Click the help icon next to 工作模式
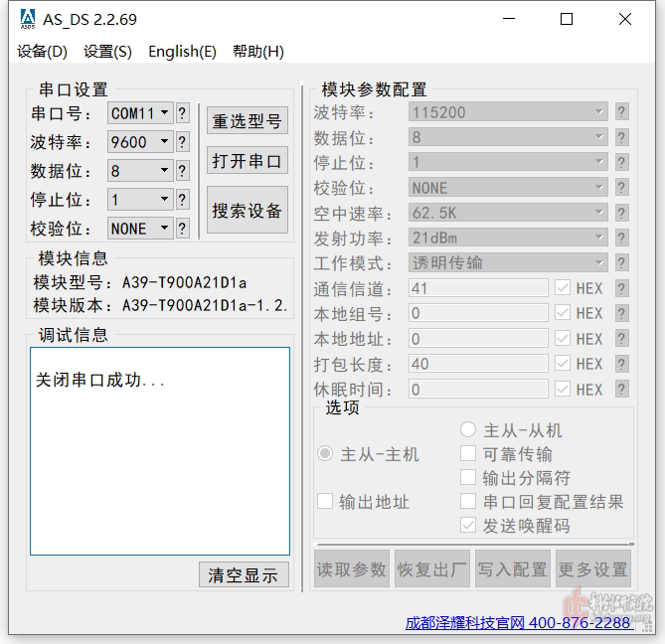Image resolution: width=665 pixels, height=644 pixels. (622, 263)
